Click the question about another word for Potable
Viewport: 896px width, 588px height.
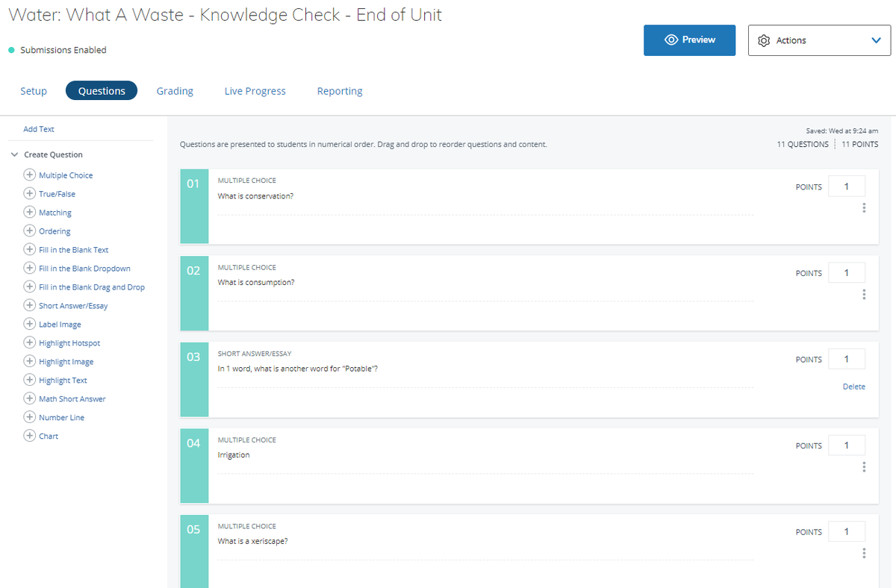298,369
